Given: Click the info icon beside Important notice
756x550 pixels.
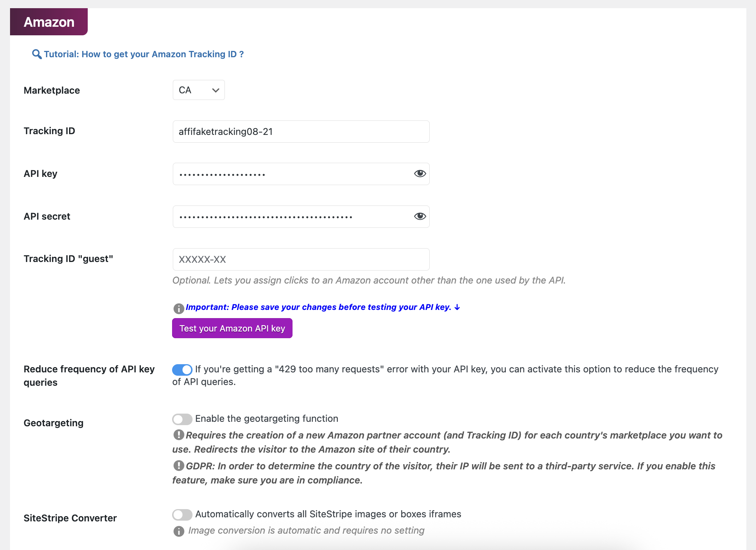Looking at the screenshot, I should click(179, 308).
